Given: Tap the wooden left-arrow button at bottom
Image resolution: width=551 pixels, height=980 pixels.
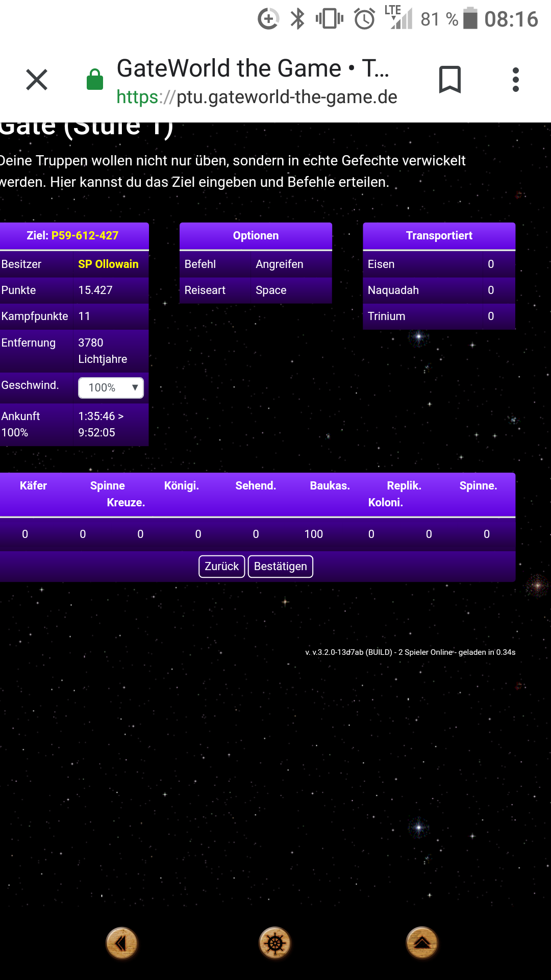Looking at the screenshot, I should (121, 943).
